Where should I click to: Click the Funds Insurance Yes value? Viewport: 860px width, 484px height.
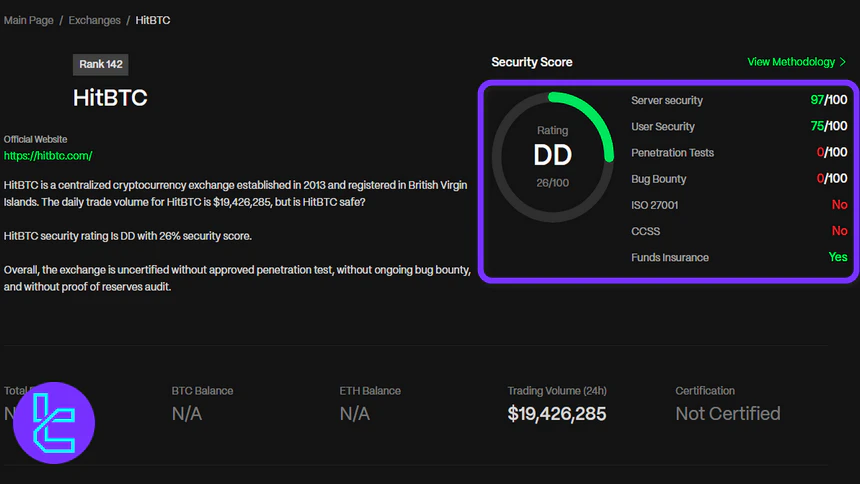pyautogui.click(x=837, y=257)
